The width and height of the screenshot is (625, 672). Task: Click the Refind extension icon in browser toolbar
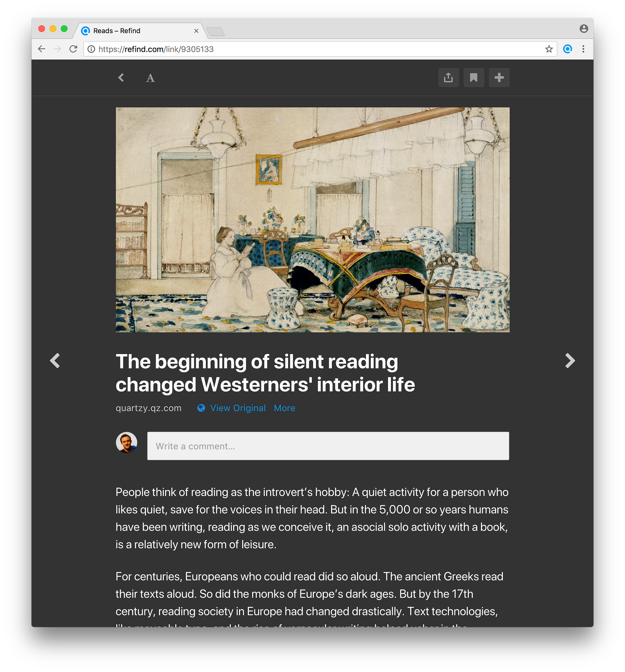point(567,49)
